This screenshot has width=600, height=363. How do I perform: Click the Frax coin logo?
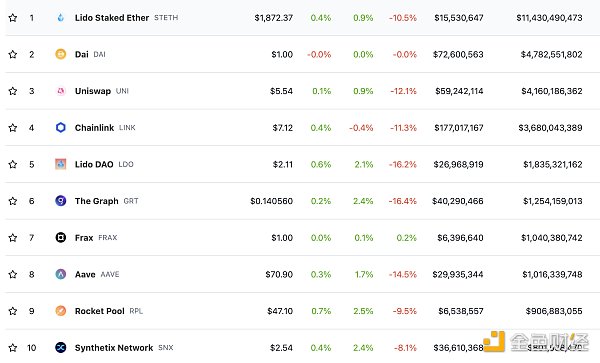click(60, 238)
